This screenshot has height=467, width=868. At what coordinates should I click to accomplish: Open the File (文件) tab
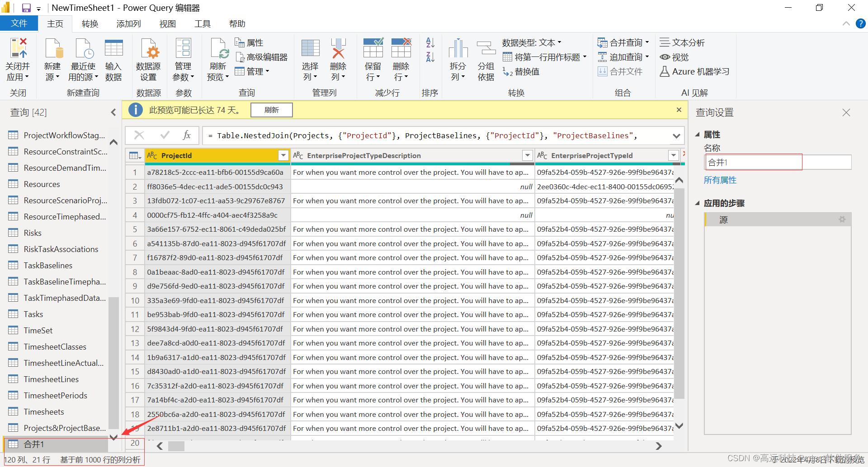click(x=19, y=23)
